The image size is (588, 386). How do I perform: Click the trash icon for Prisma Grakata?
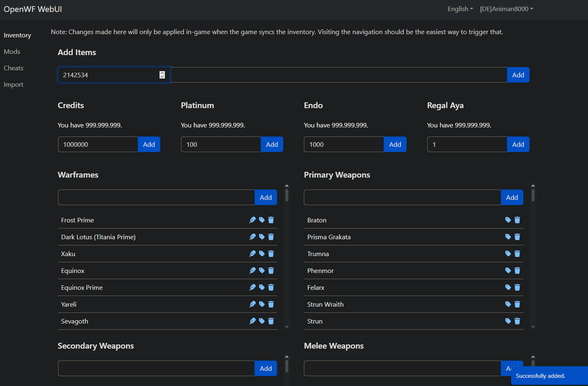pos(517,237)
